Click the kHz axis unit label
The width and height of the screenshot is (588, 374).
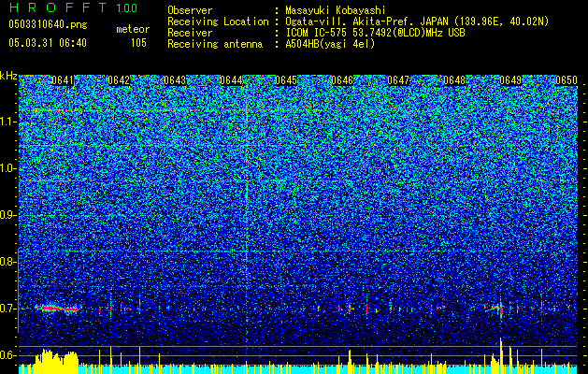point(8,76)
